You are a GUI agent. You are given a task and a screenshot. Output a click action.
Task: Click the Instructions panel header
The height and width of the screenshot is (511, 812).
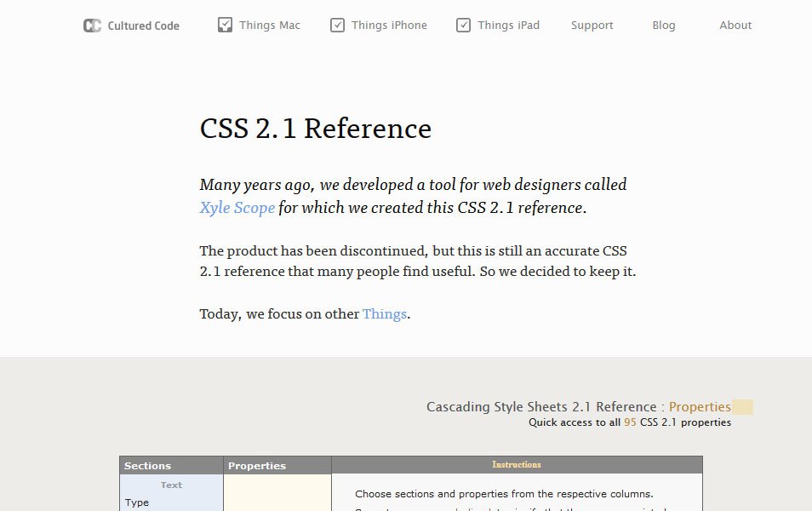(517, 464)
